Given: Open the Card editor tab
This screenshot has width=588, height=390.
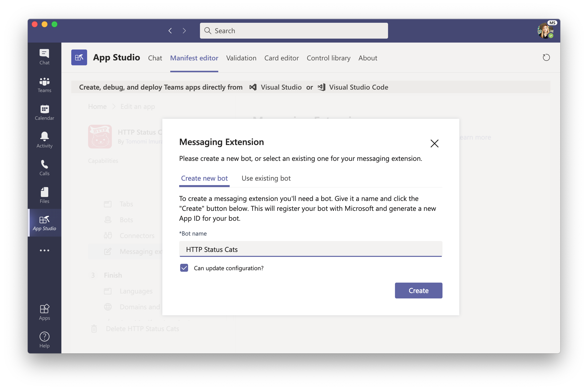Looking at the screenshot, I should click(x=281, y=58).
